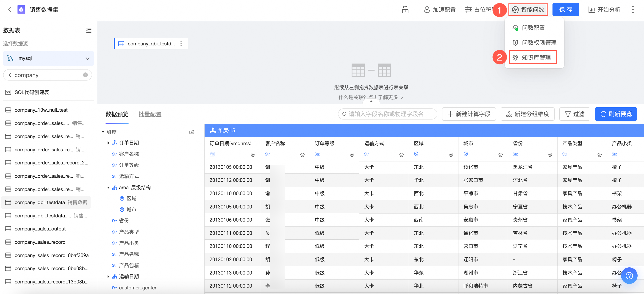Expand the 运输日期 hierarchy
The width and height of the screenshot is (644, 294).
108,277
